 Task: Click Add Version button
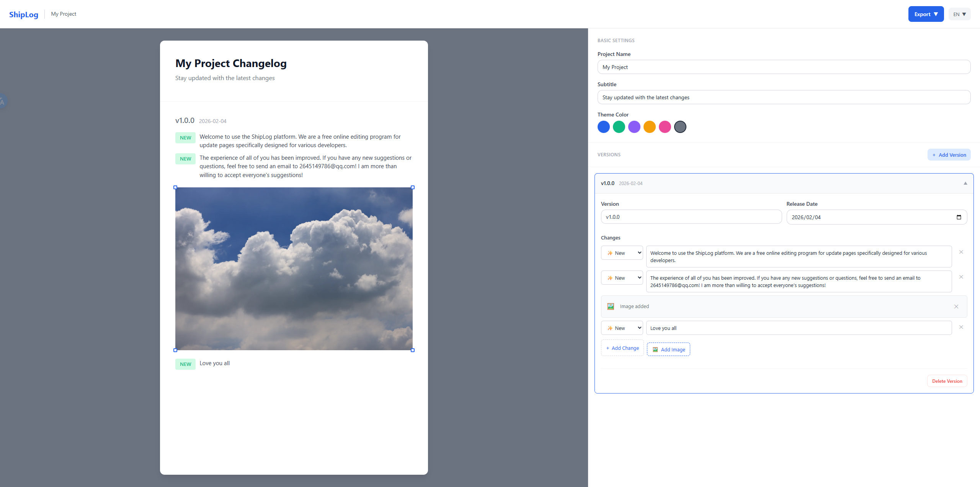[949, 155]
